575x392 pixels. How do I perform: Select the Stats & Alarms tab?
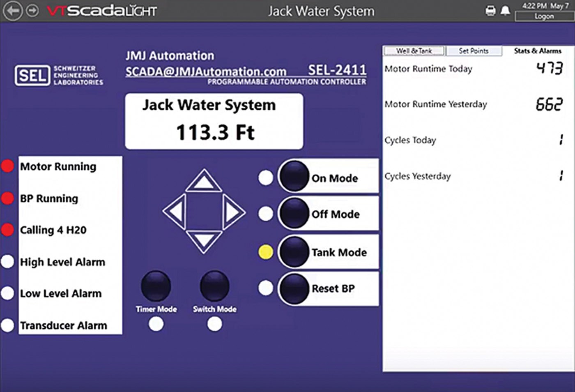tap(537, 51)
